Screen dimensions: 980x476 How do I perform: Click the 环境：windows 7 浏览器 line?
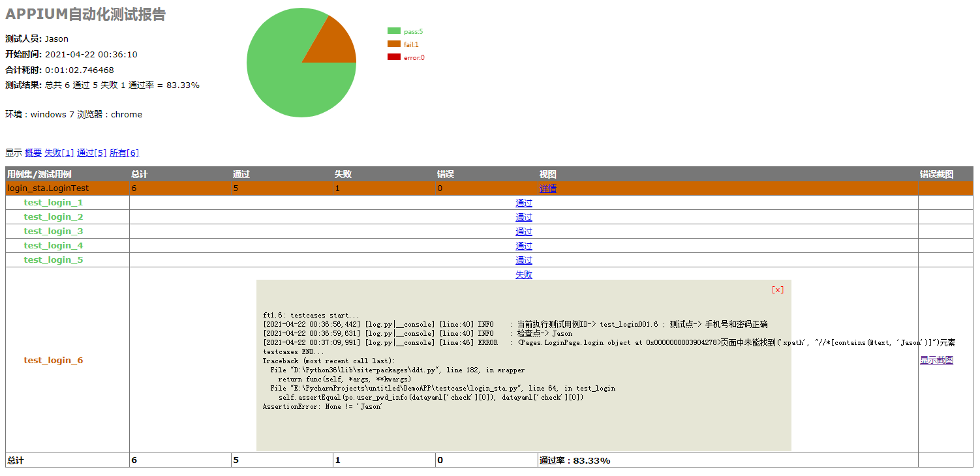[x=74, y=114]
